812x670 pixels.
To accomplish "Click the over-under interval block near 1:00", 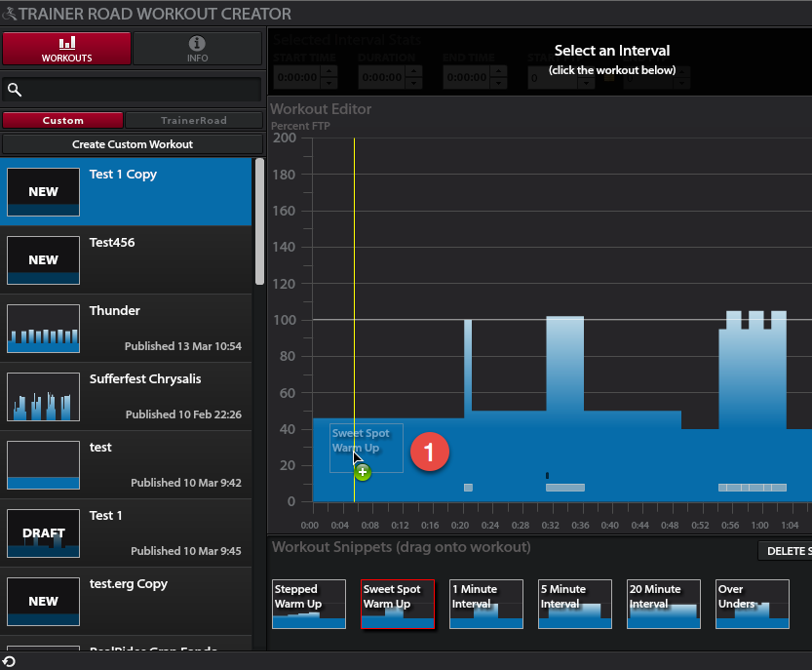I will (753, 371).
